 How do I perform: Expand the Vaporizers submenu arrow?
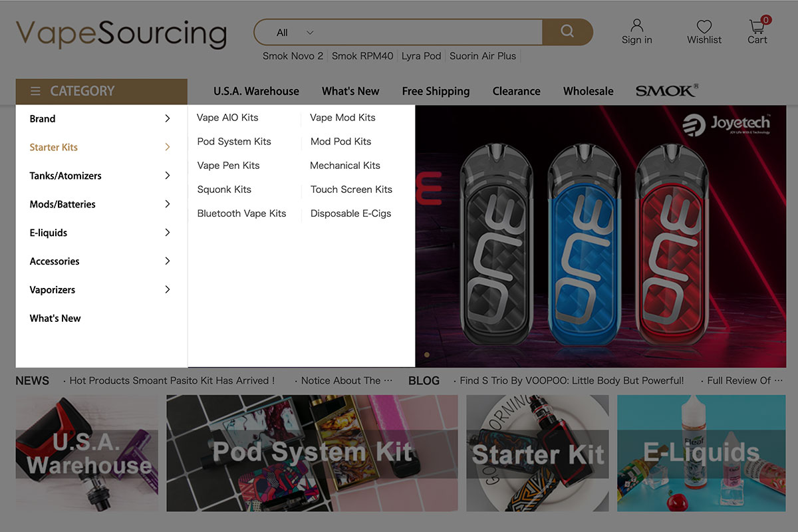[167, 290]
